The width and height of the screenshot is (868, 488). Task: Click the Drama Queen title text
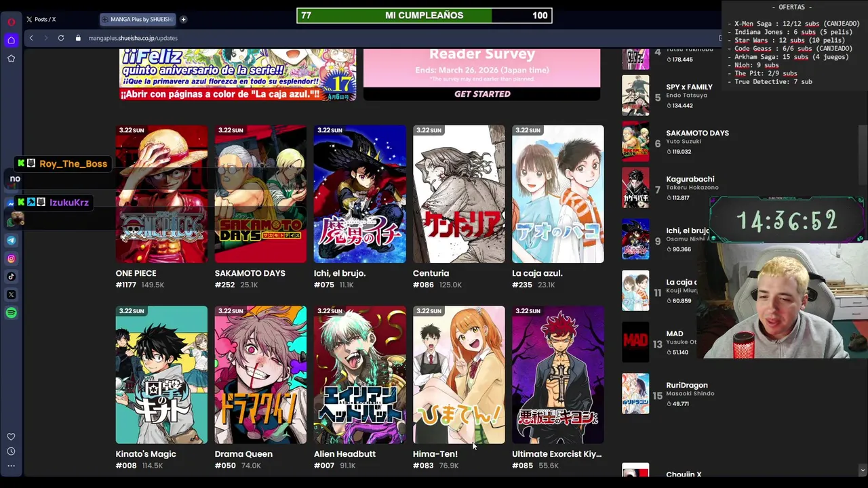coord(243,454)
